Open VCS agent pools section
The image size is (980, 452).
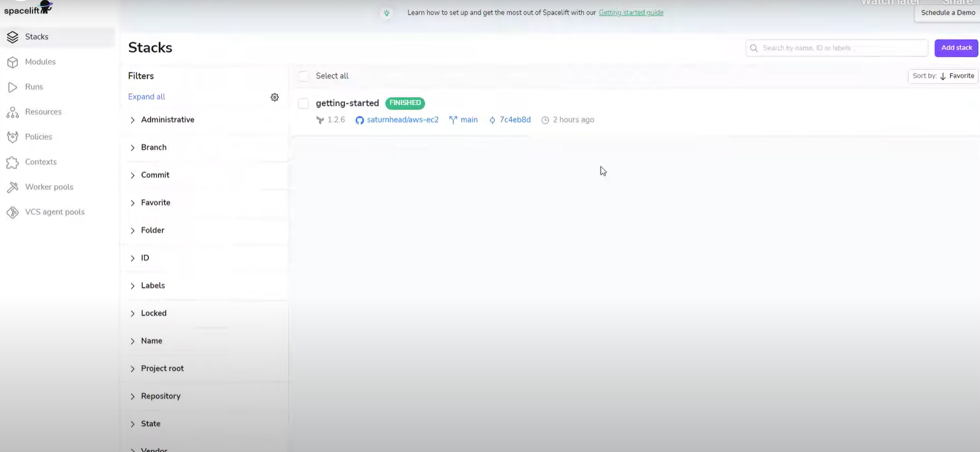coord(55,212)
